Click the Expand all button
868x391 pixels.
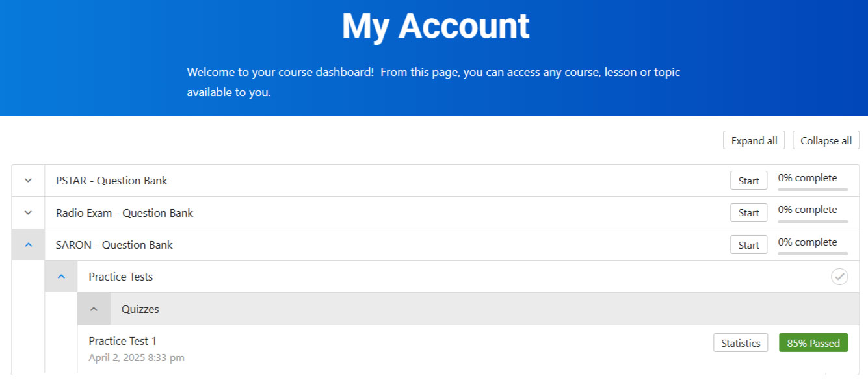754,140
